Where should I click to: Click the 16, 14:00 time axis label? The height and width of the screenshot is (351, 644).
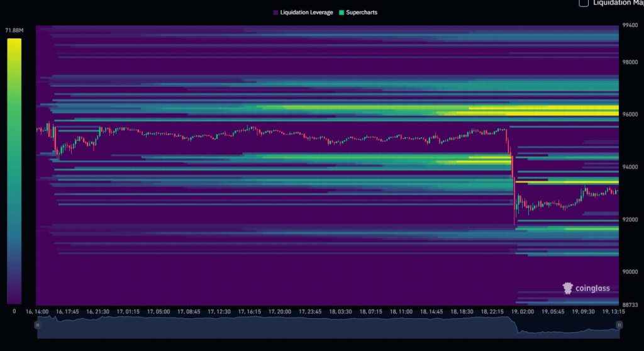pyautogui.click(x=38, y=311)
